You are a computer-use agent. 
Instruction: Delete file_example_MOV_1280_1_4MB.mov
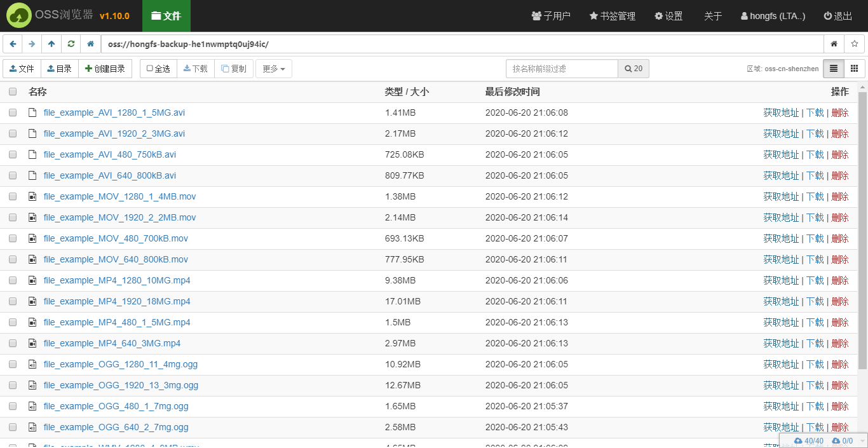[840, 196]
